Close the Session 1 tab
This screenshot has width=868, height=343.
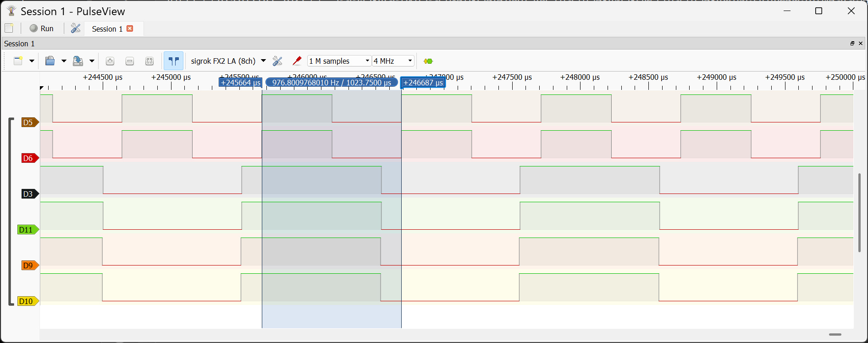click(x=130, y=28)
